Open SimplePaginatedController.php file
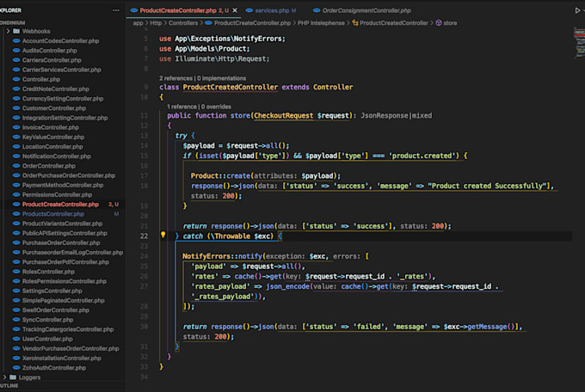 [x=63, y=301]
